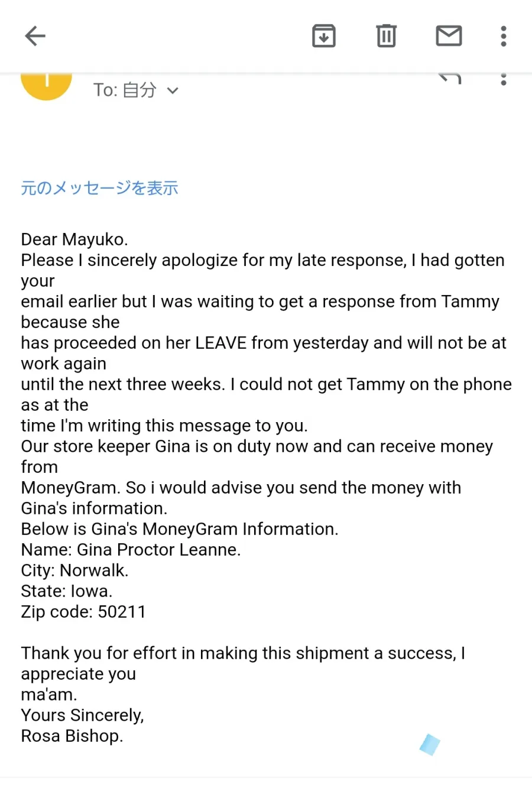This screenshot has width=532, height=791.
Task: Tap the "Rosa Bishop." signature
Action: coord(72,736)
